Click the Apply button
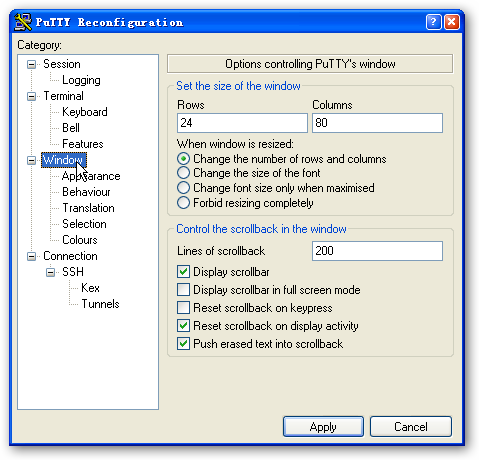The width and height of the screenshot is (479, 460). coord(323,427)
